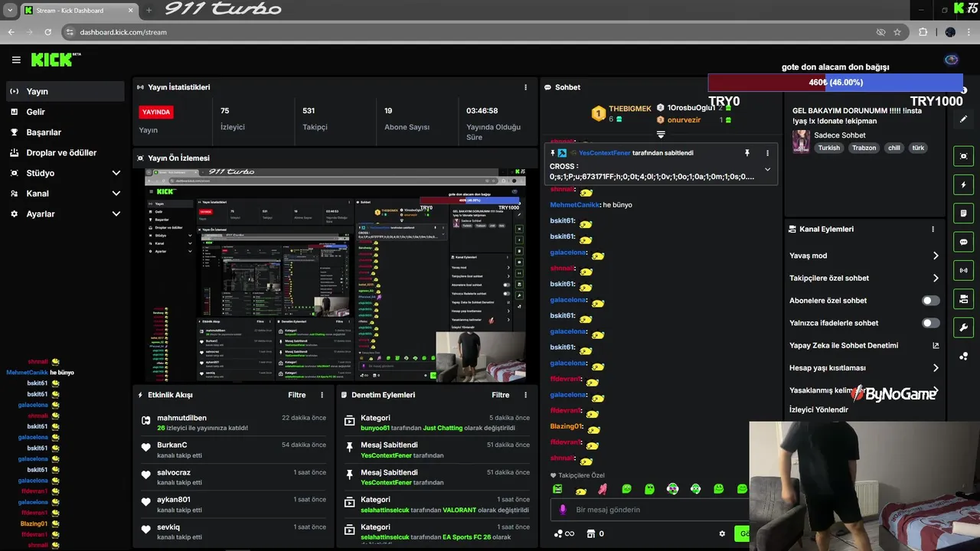Click the capture frame icon in right toolbar

pyautogui.click(x=963, y=156)
